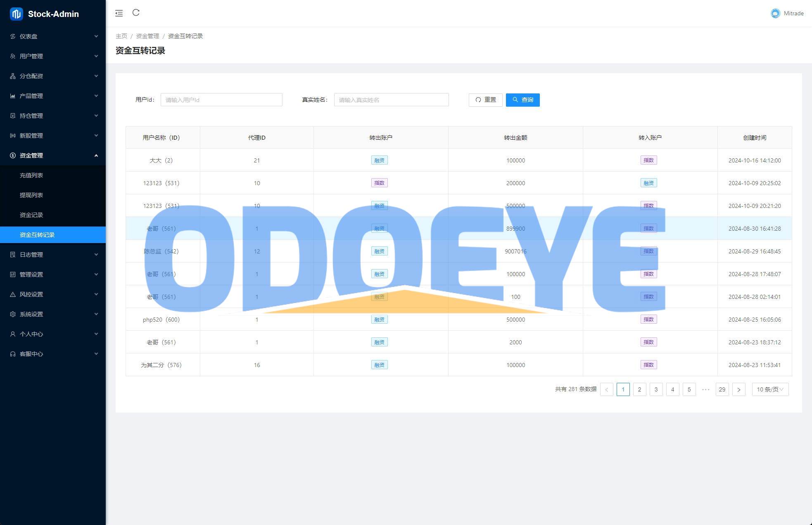Jump to last page 29
The image size is (812, 525).
click(x=722, y=389)
